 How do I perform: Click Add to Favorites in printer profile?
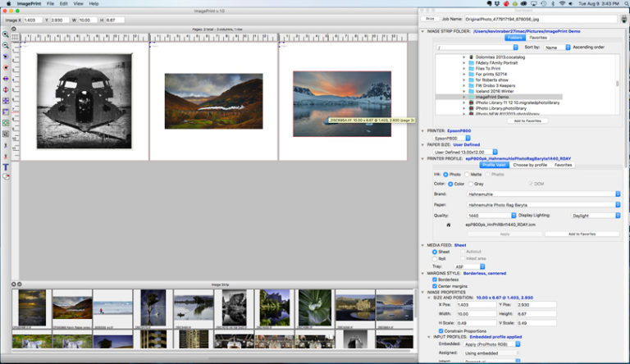(582, 234)
